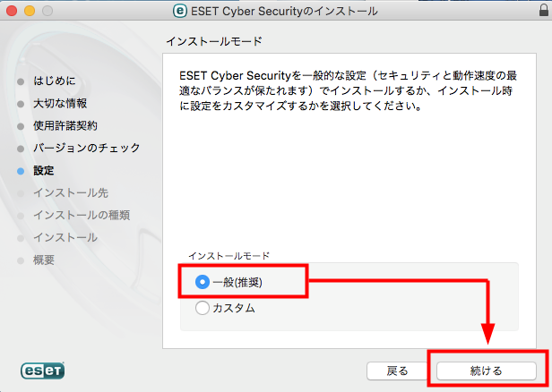Click the インストール先 step

(71, 192)
